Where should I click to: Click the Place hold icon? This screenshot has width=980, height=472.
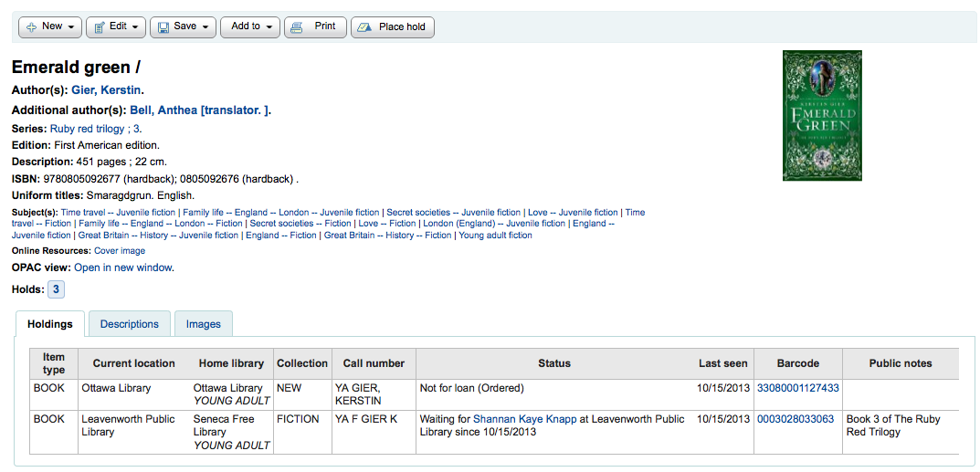pyautogui.click(x=364, y=27)
